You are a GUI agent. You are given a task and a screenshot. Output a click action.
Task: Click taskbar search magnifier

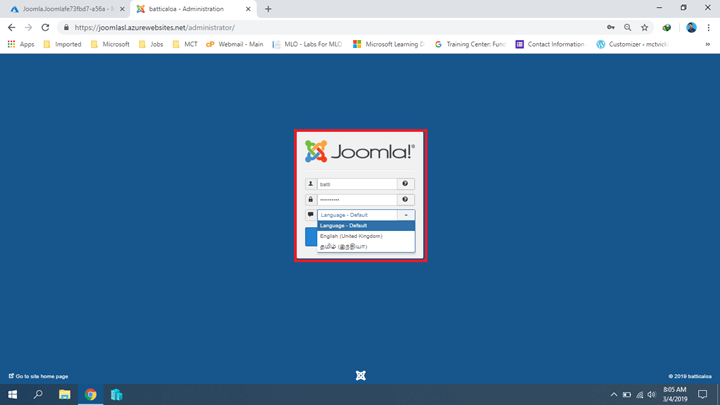(38, 394)
